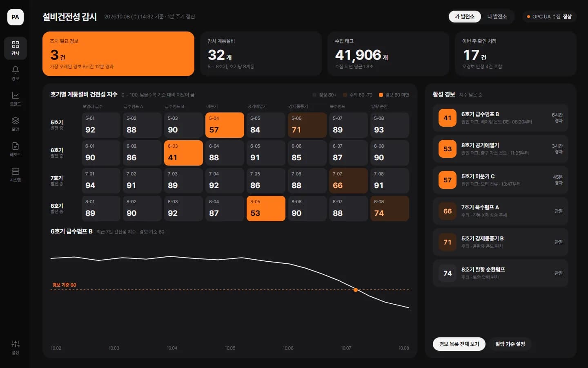Open the 7호기 복수펌프 A watch entry
588x368 pixels.
501,211
